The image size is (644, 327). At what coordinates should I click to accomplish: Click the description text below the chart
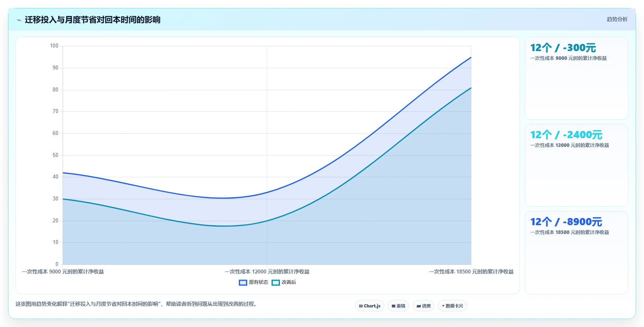point(137,304)
